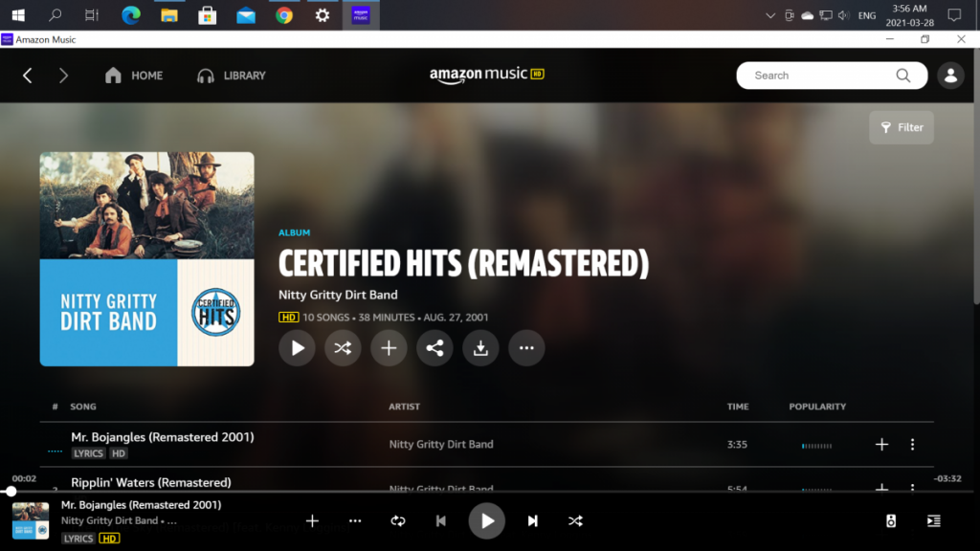Screen dimensions: 980x551
Task: Go back with the left arrow
Action: pos(28,76)
